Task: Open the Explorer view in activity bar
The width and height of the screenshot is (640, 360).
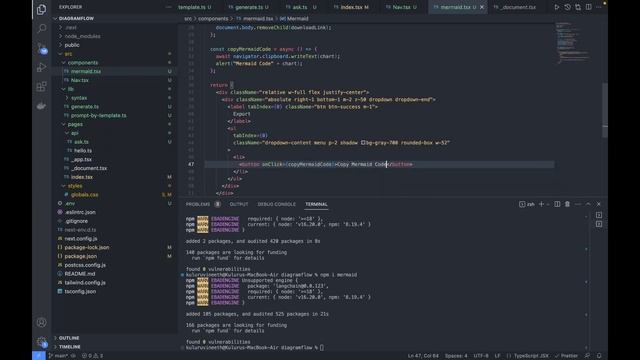Action: (41, 9)
